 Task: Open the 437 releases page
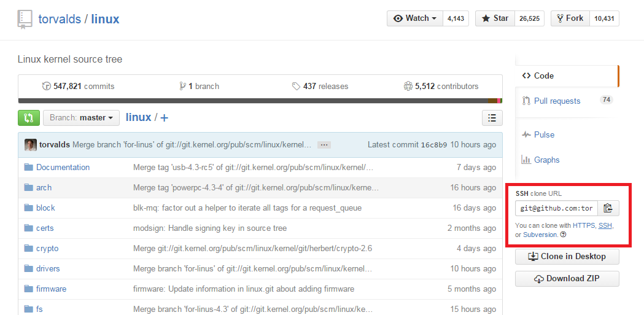coord(320,86)
